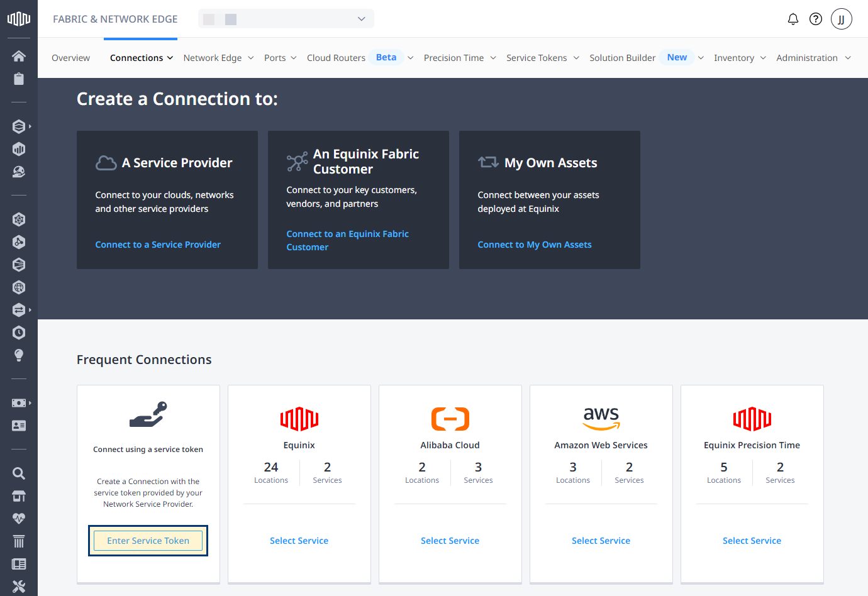Expand the Service Tokens menu chevron

576,58
